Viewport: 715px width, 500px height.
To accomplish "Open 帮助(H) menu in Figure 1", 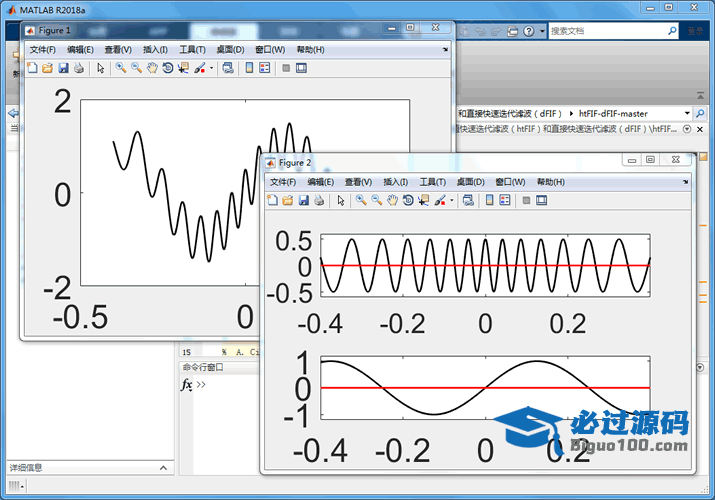I will point(311,50).
